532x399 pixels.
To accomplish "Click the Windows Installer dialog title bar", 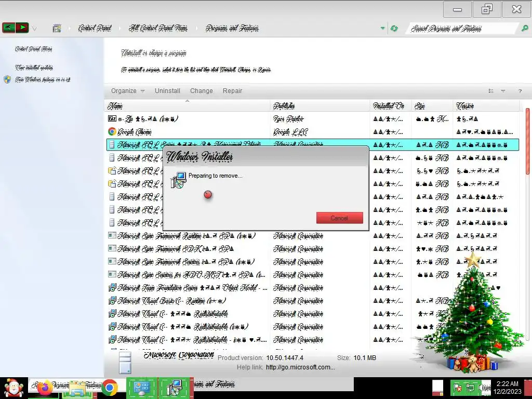I will click(266, 156).
